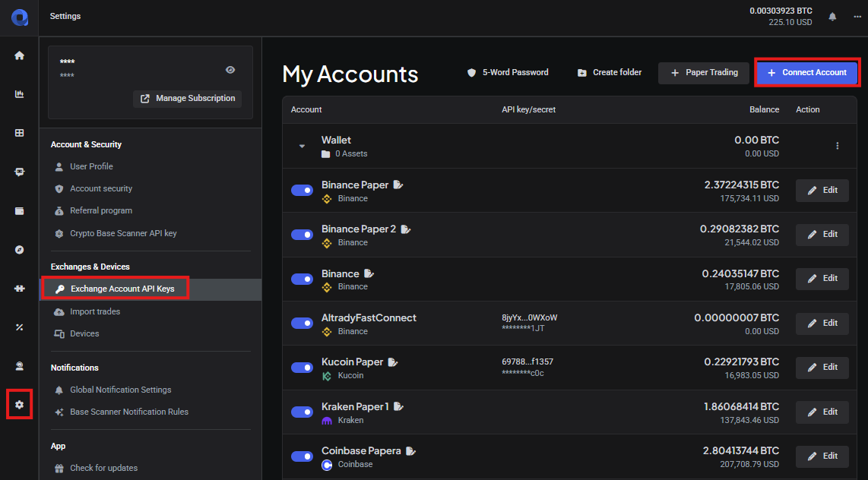The height and width of the screenshot is (480, 868).
Task: Disable the Binance Paper 2 toggle
Action: [x=303, y=235]
